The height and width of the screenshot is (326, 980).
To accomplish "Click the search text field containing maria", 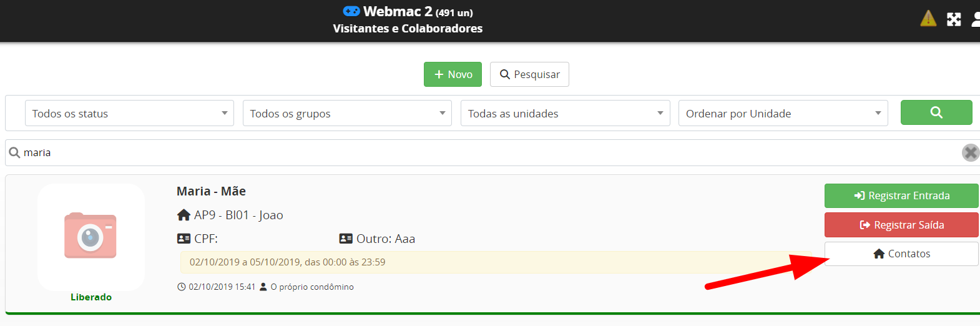I will coord(487,152).
